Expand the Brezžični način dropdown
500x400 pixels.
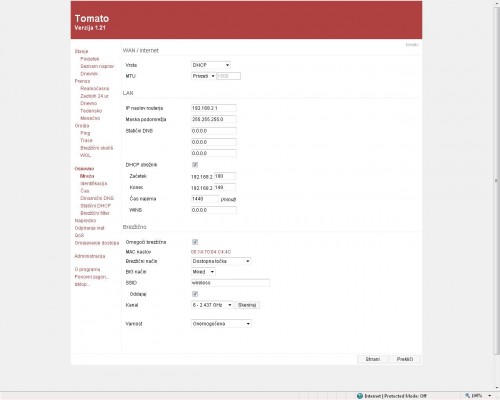[x=221, y=261]
